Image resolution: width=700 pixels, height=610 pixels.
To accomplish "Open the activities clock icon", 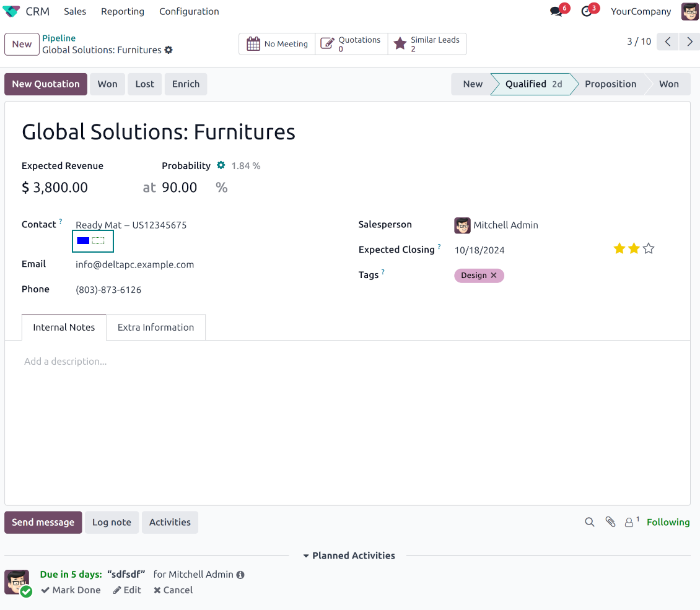I will 587,12.
